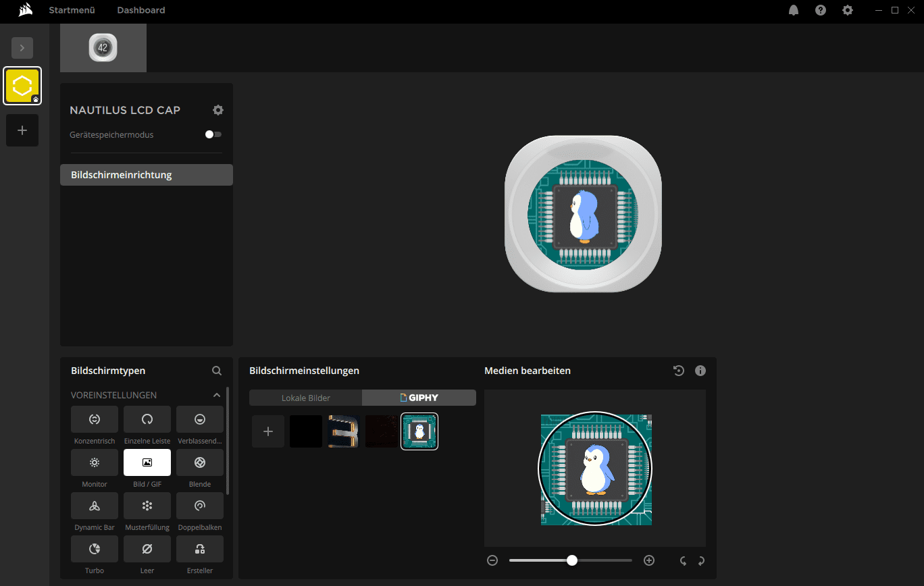
Task: Select the Leer screen type
Action: coord(147,549)
